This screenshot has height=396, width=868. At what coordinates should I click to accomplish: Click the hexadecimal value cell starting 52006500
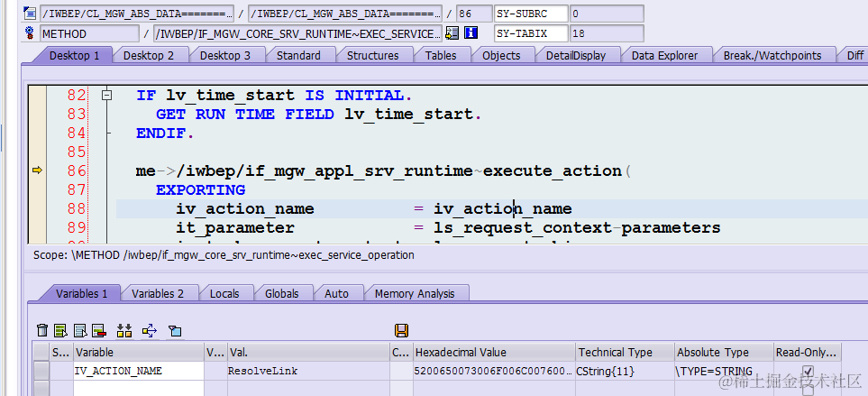[494, 371]
